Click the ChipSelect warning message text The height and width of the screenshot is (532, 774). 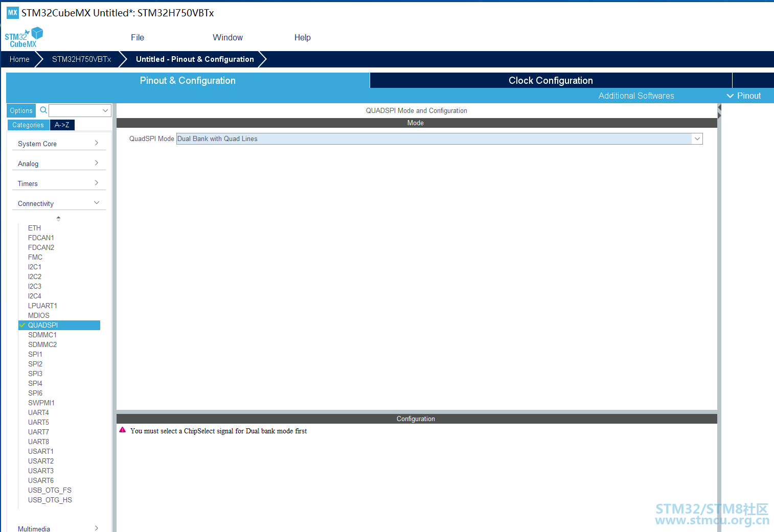[x=219, y=431]
